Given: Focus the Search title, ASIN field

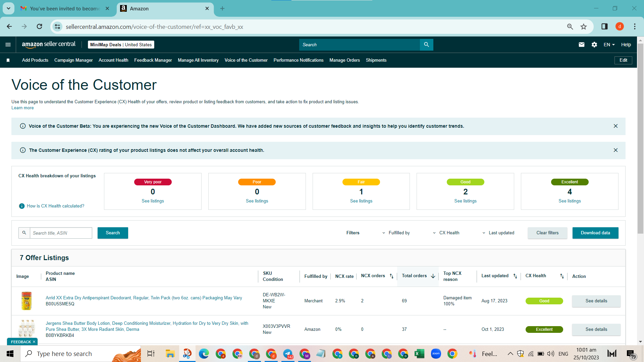Looking at the screenshot, I should [61, 233].
